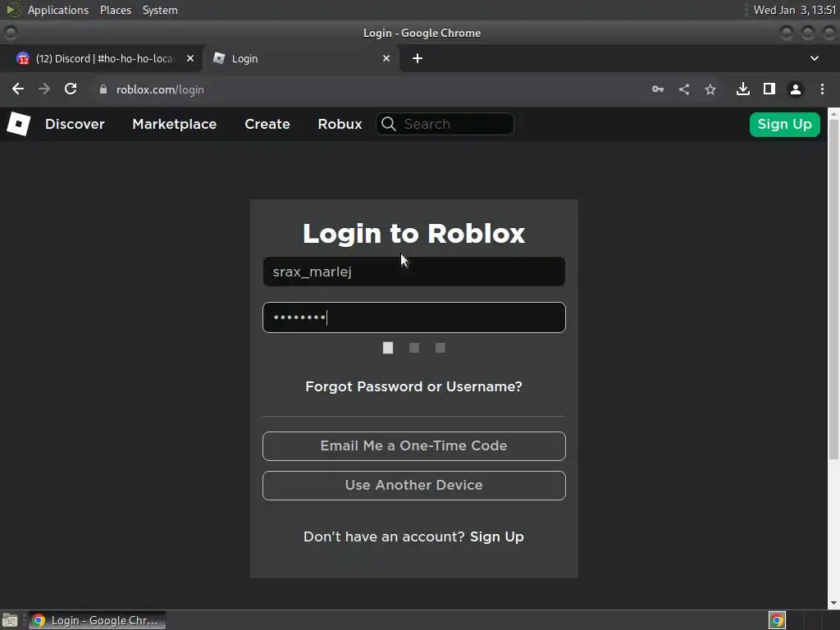
Task: Go back with the browser back arrow
Action: click(18, 89)
